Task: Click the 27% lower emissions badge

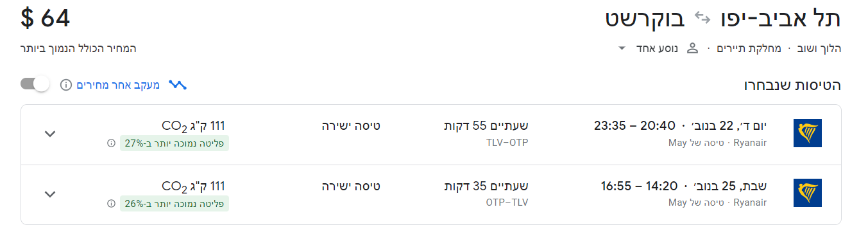Action: [174, 143]
